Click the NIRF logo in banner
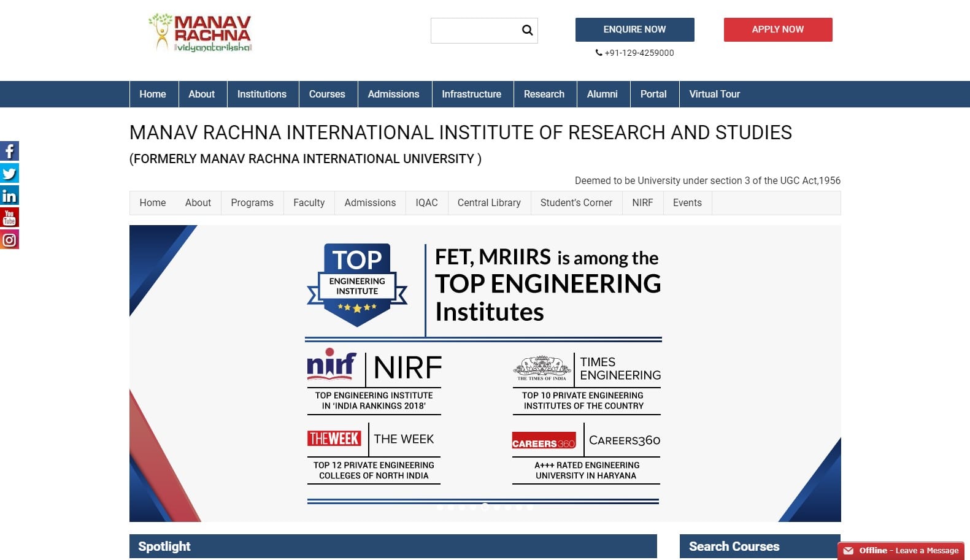Image resolution: width=970 pixels, height=560 pixels. [331, 364]
